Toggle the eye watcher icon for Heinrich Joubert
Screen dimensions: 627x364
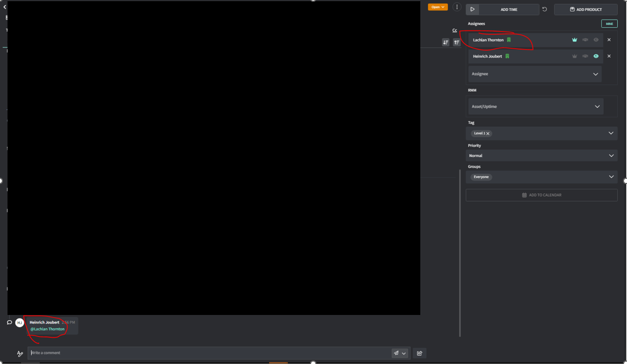pos(596,57)
